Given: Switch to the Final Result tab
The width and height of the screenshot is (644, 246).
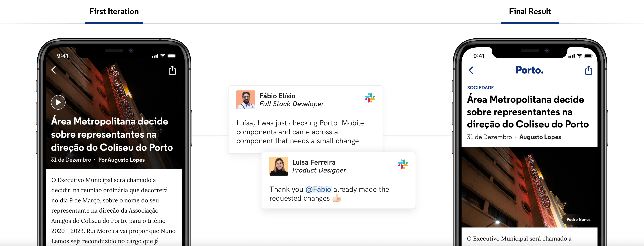Looking at the screenshot, I should (530, 11).
